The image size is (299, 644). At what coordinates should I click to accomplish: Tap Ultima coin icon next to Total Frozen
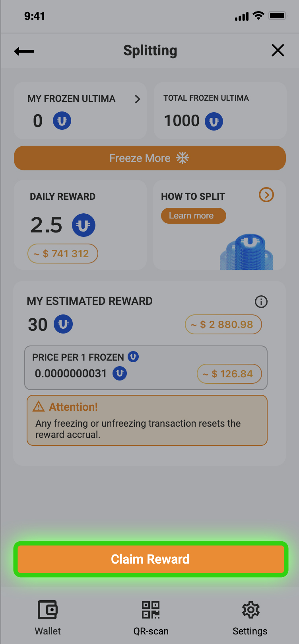pos(214,121)
